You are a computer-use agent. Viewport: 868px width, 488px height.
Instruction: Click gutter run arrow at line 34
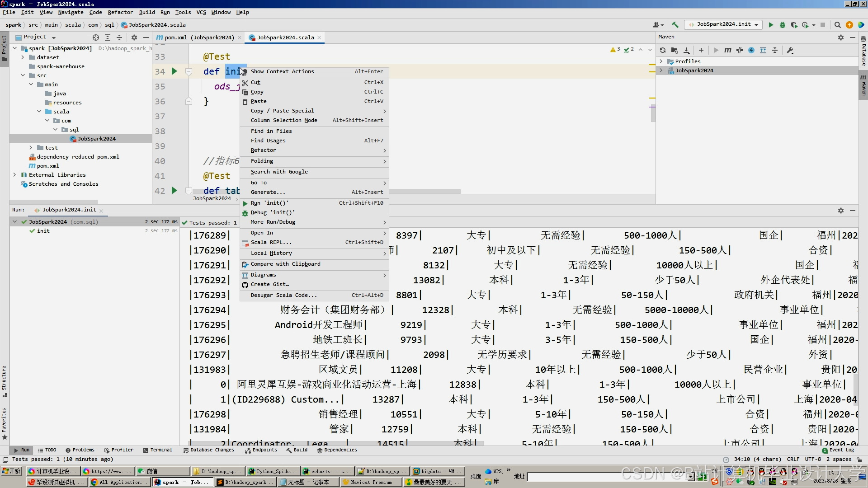(x=174, y=71)
